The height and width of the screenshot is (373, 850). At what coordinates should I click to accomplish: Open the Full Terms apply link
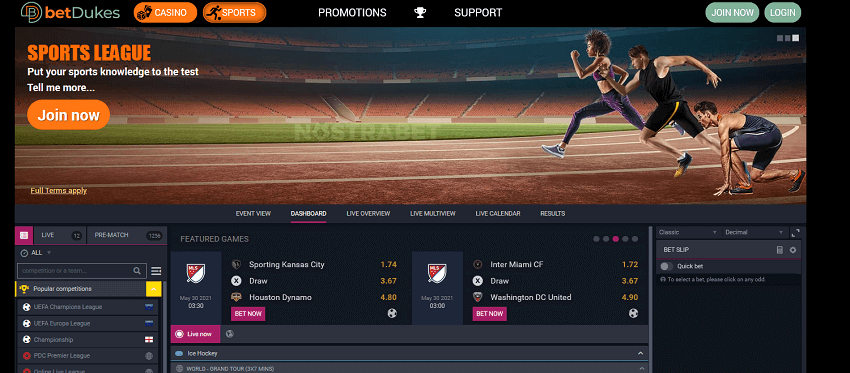click(59, 190)
